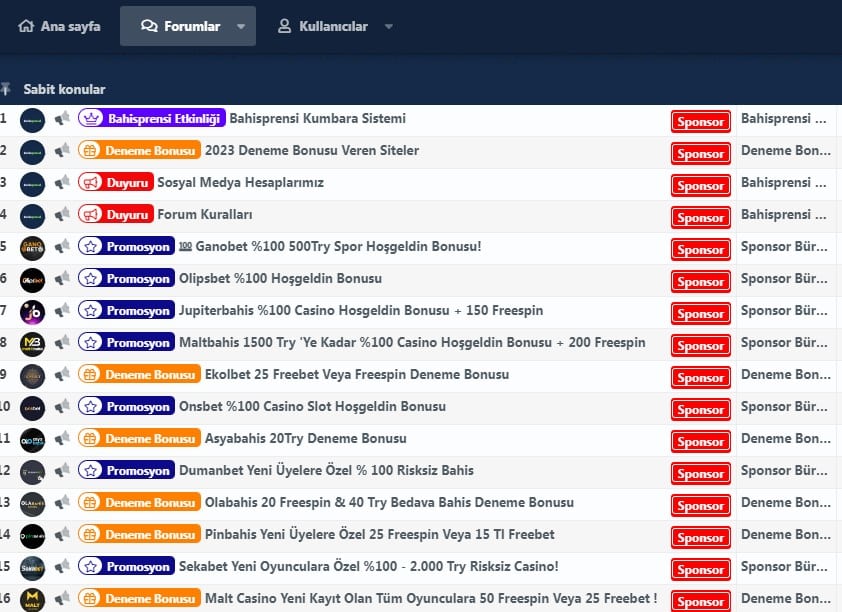This screenshot has height=612, width=842.
Task: Open Olipsbet %100 Hoşgeldin Bonusu thread
Action: point(280,278)
